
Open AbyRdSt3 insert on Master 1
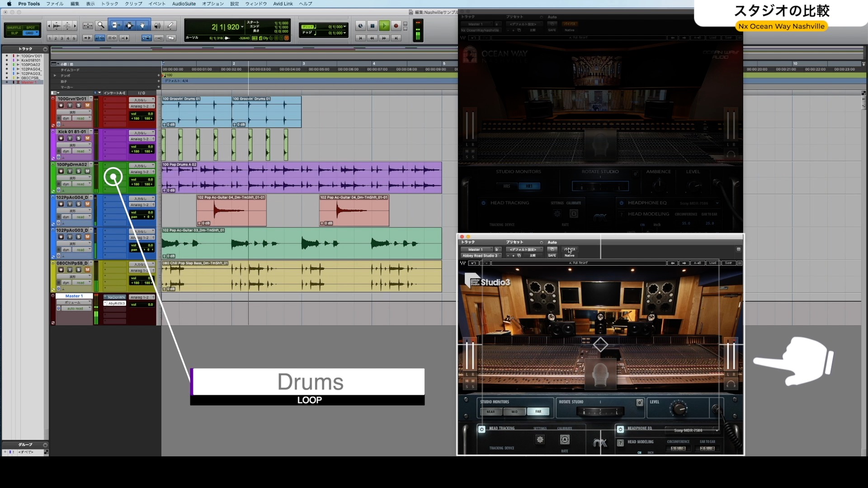(115, 304)
